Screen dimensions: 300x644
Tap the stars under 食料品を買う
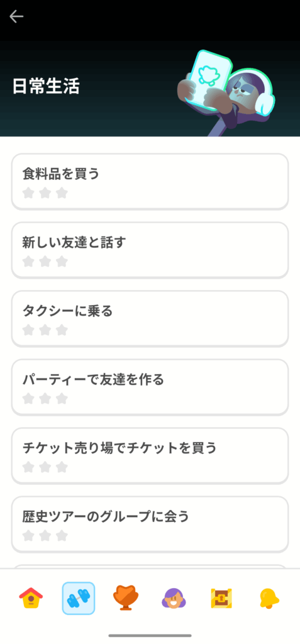click(x=45, y=192)
